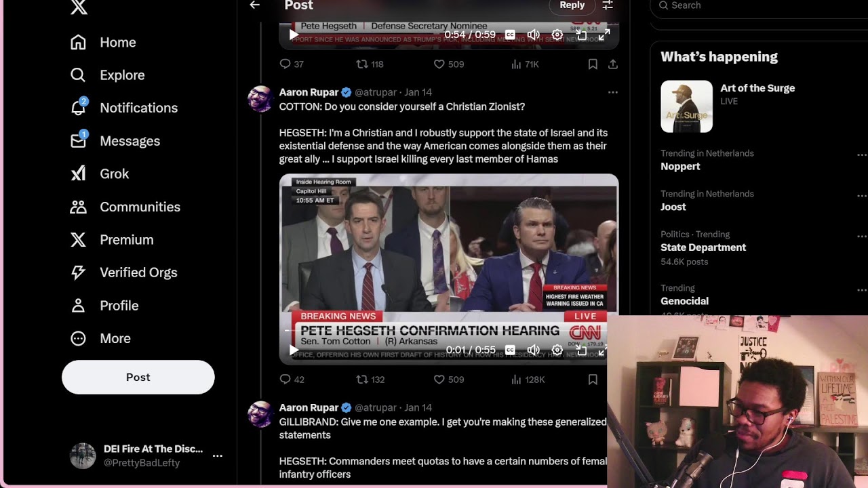868x488 pixels.
Task: Bookmark the post with 37 replies
Action: click(x=593, y=64)
